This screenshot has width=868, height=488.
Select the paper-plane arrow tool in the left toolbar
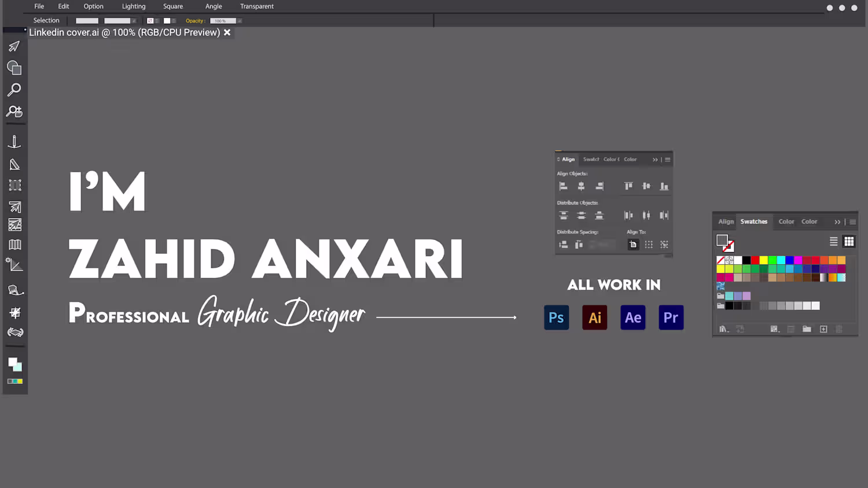tap(14, 46)
